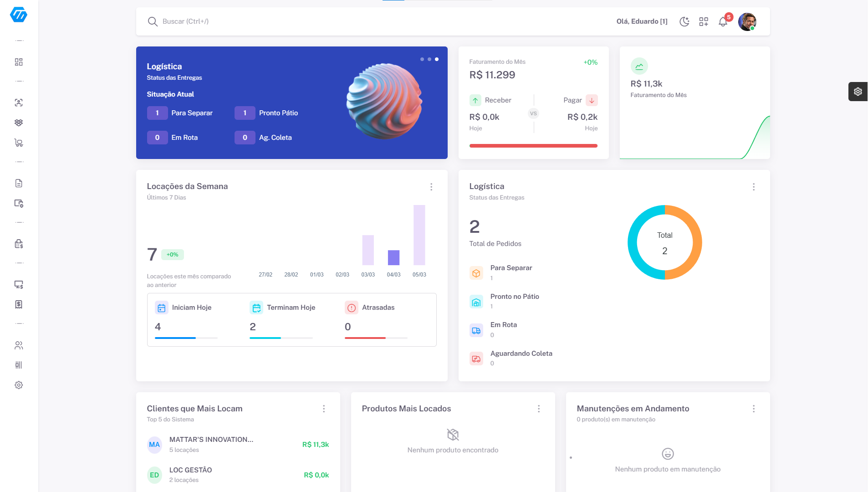Open the floating settings gear on right edge
Screen dimensions: 868x492
pyautogui.click(x=858, y=92)
